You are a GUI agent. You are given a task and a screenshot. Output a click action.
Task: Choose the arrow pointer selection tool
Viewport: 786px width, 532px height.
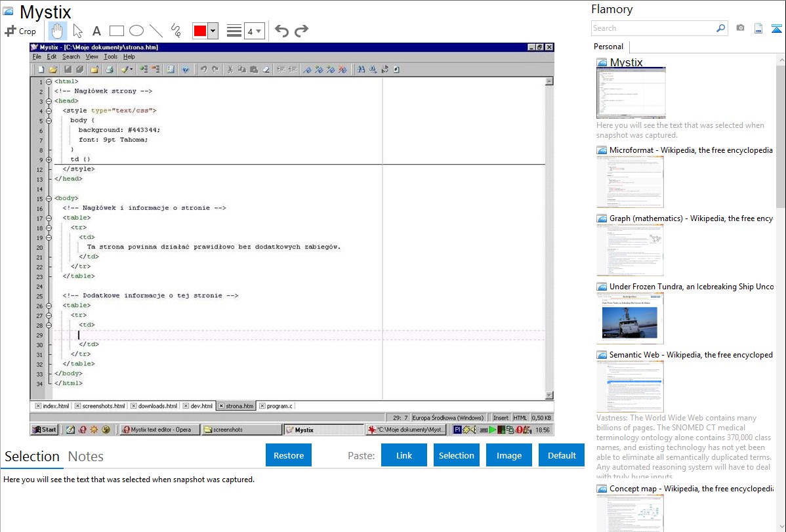77,31
